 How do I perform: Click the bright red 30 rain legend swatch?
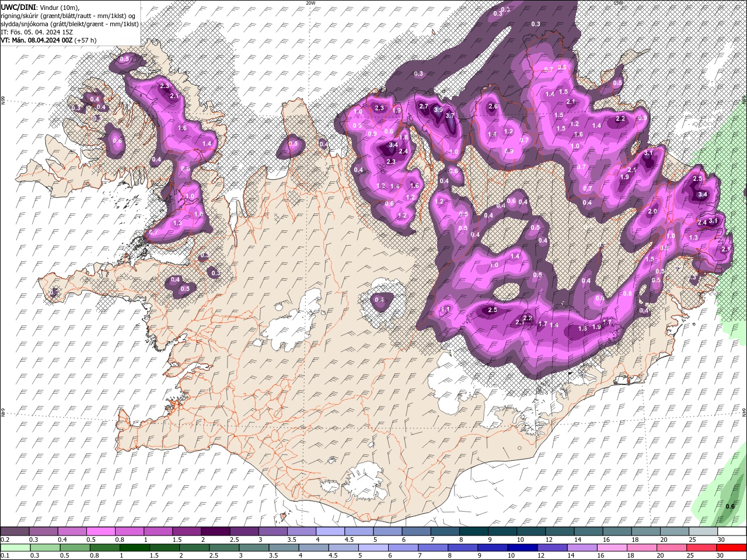click(731, 548)
